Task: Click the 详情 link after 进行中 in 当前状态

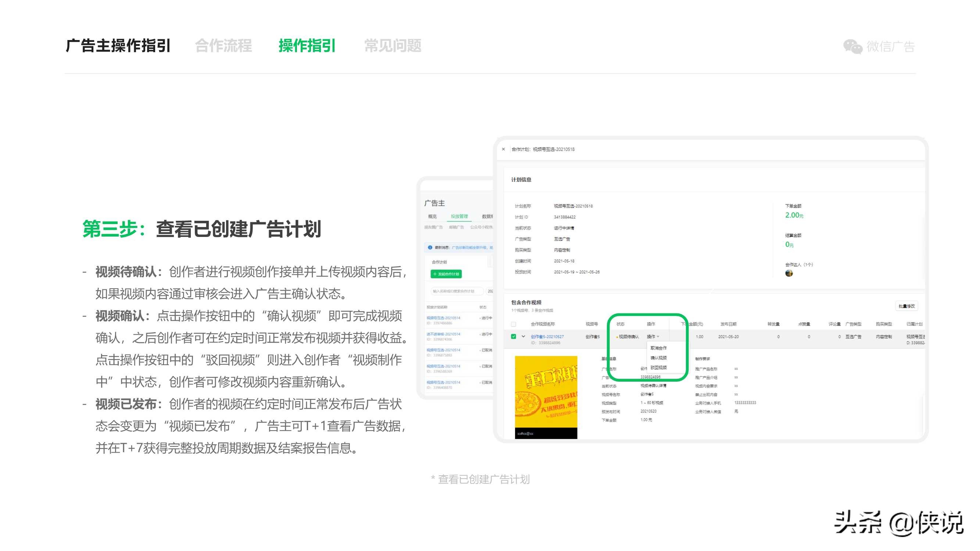Action: (570, 228)
